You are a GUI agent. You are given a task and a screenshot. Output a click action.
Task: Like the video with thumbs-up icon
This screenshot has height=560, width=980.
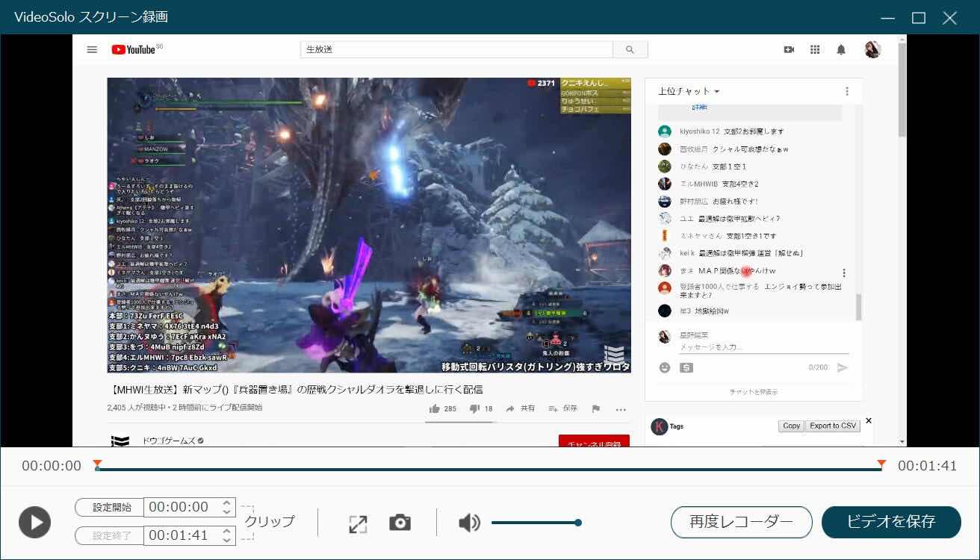[x=435, y=408]
